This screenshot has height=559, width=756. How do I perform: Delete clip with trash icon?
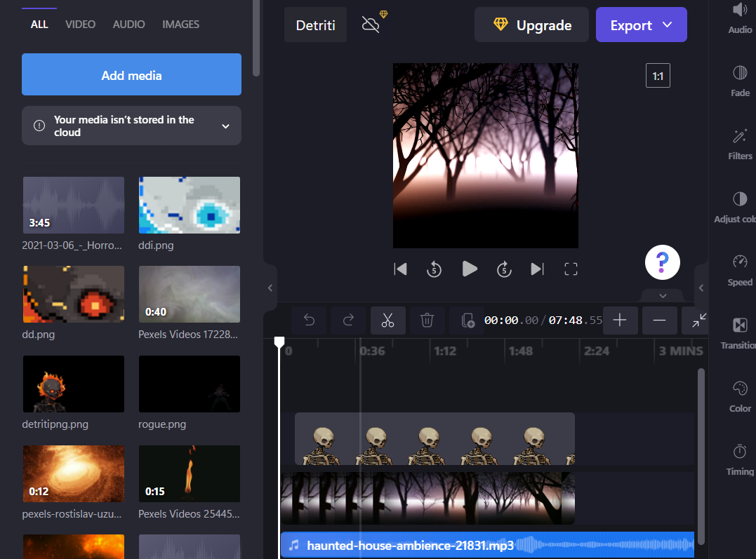coord(427,321)
